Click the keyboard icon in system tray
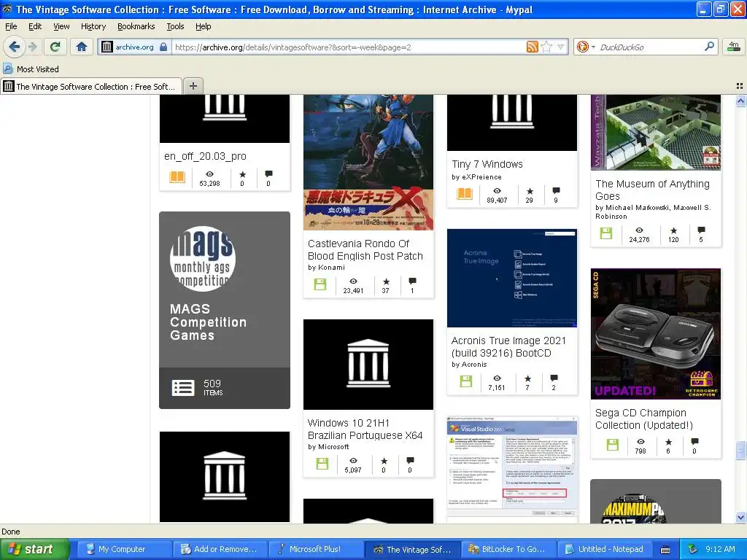Image resolution: width=747 pixels, height=560 pixels. click(x=665, y=550)
